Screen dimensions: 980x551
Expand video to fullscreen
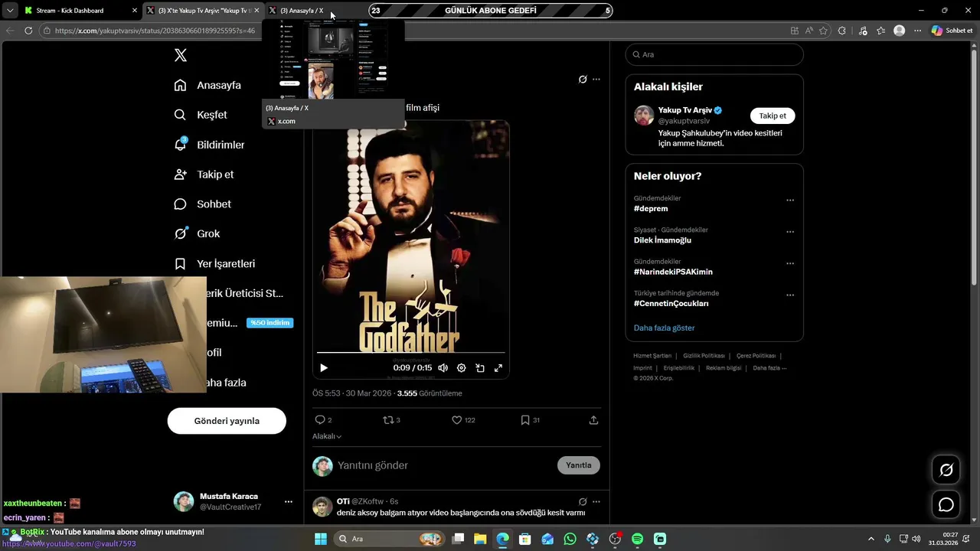click(498, 368)
